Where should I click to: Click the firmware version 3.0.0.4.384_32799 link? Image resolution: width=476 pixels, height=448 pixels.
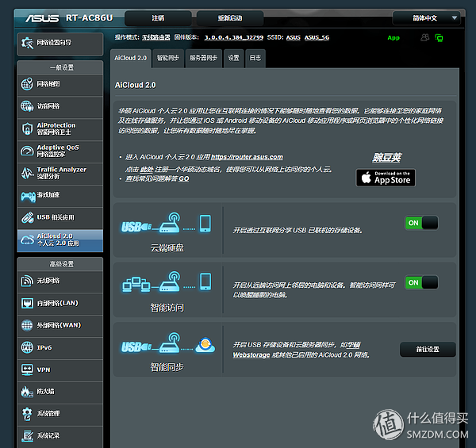[234, 37]
